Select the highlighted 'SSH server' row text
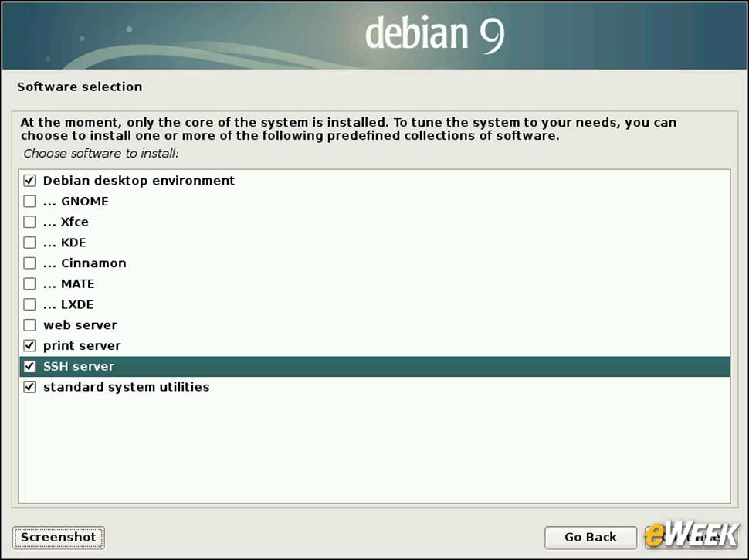Image resolution: width=749 pixels, height=560 pixels. coord(79,366)
